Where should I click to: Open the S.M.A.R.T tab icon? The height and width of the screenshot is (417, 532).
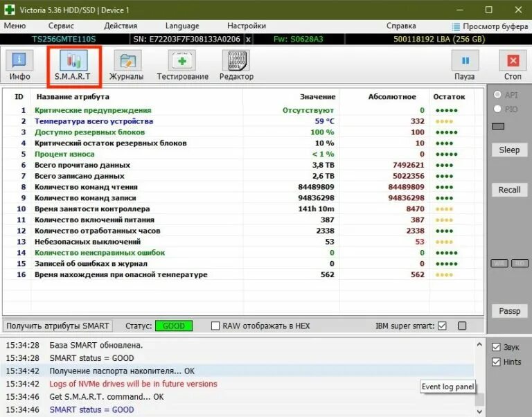73,60
